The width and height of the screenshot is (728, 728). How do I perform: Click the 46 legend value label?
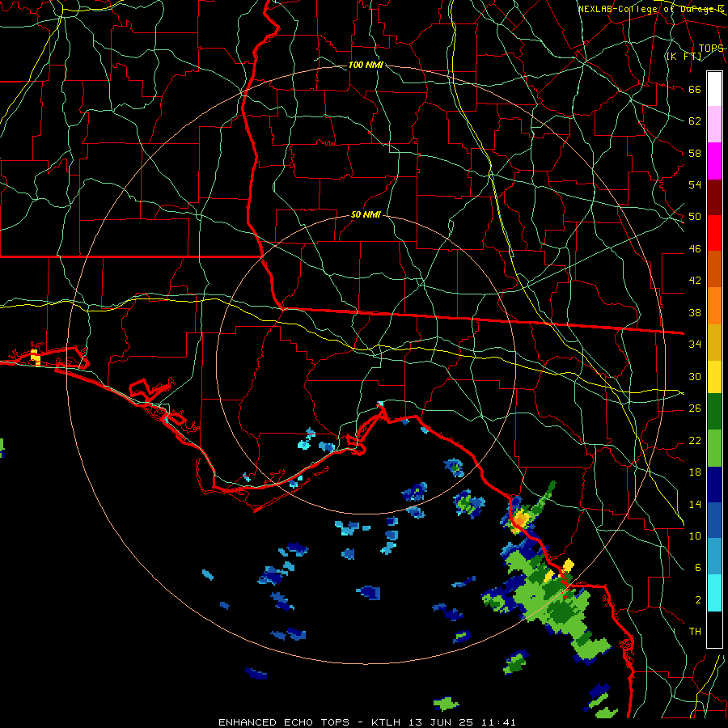tap(695, 248)
